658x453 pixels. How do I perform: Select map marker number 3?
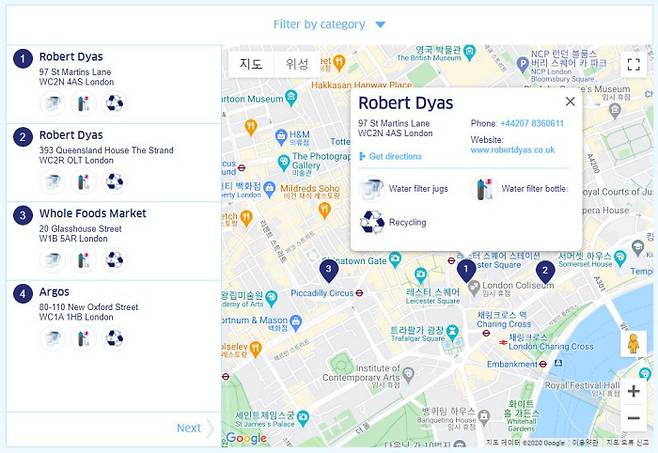[x=328, y=269]
